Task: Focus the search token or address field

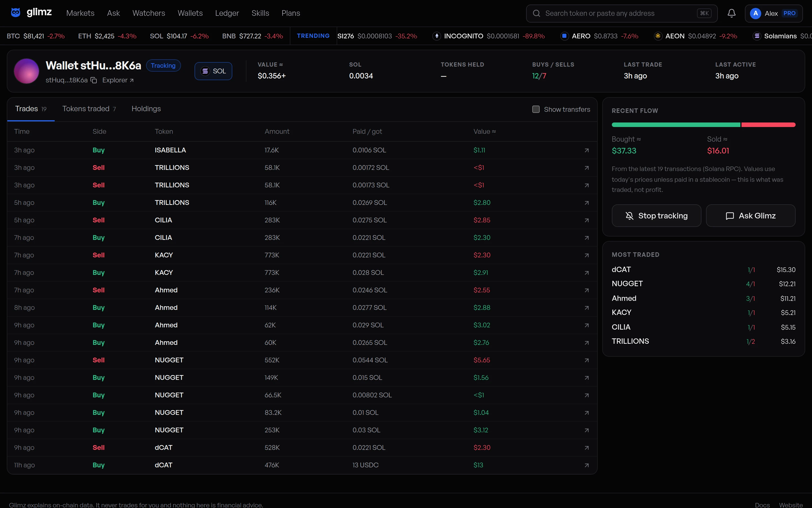Action: [622, 14]
